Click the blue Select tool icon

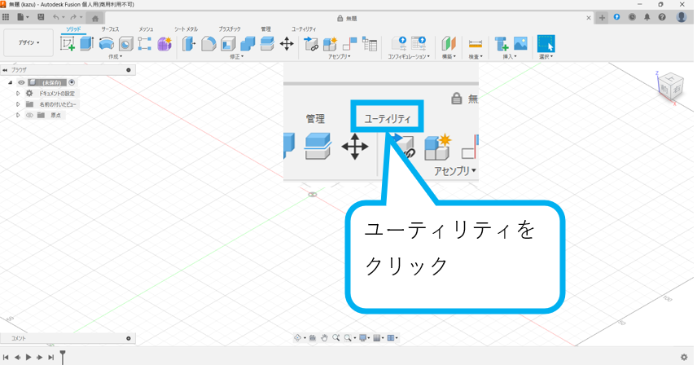[546, 44]
